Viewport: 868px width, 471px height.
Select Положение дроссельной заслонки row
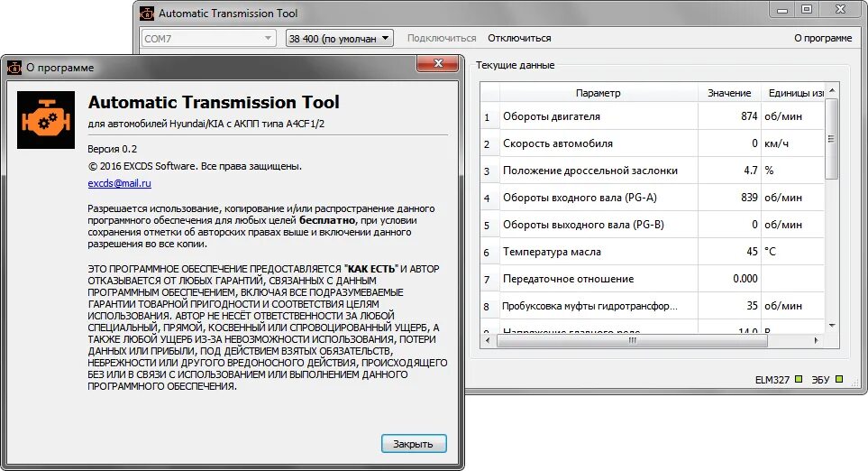[653, 171]
